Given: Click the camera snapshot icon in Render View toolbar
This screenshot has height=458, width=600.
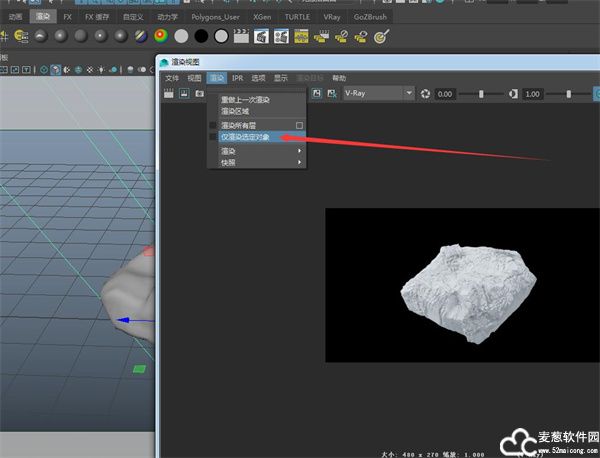Looking at the screenshot, I should [x=199, y=93].
